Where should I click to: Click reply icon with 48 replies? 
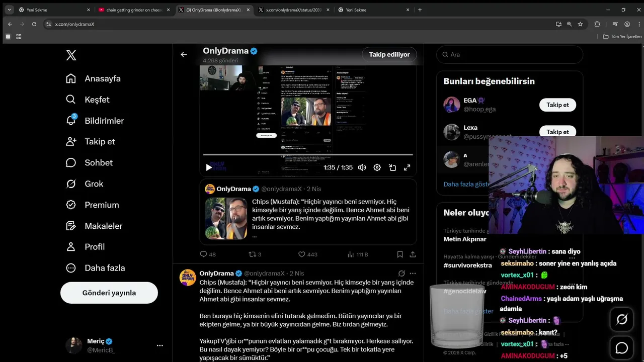pyautogui.click(x=208, y=254)
